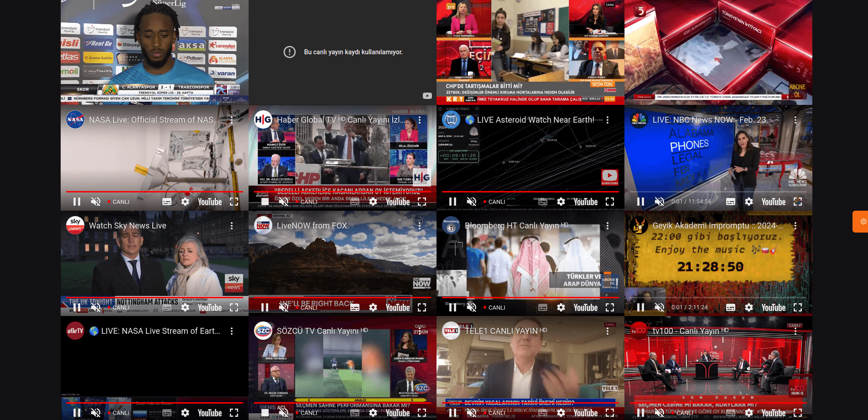868x420 pixels.
Task: Click YouTube icon on unavailable live stream tile
Action: click(427, 96)
